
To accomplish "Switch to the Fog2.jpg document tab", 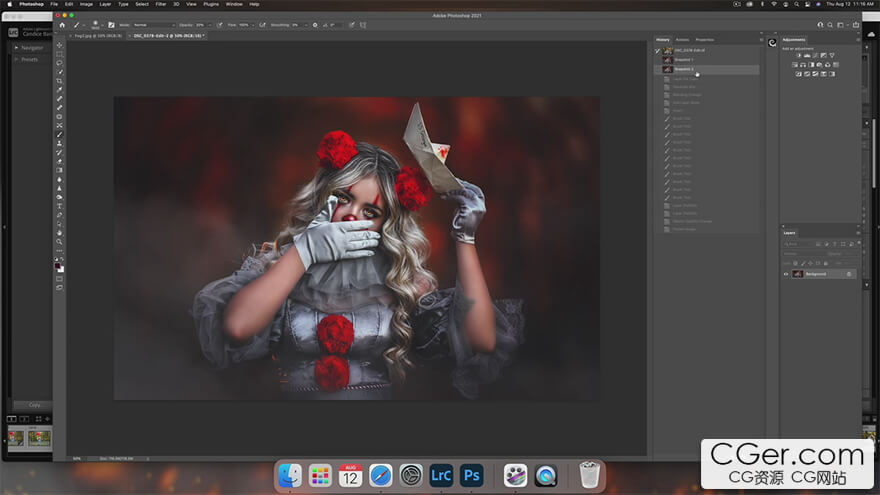I will click(x=98, y=36).
